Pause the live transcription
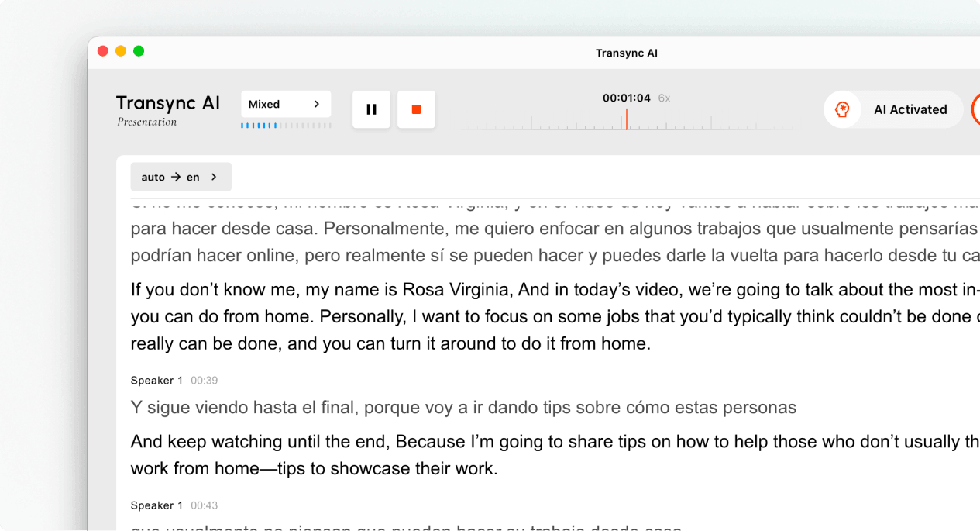Viewport: 980px width, 531px height. (x=371, y=109)
